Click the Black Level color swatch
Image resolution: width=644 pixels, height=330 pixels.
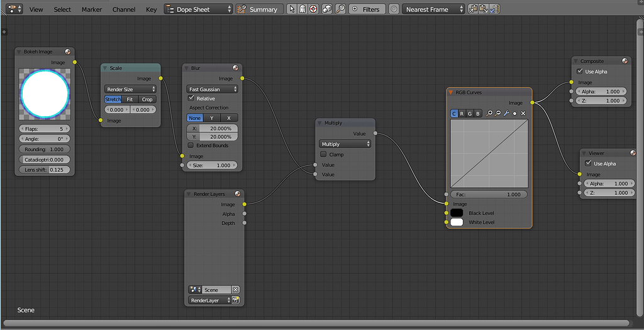click(x=457, y=213)
